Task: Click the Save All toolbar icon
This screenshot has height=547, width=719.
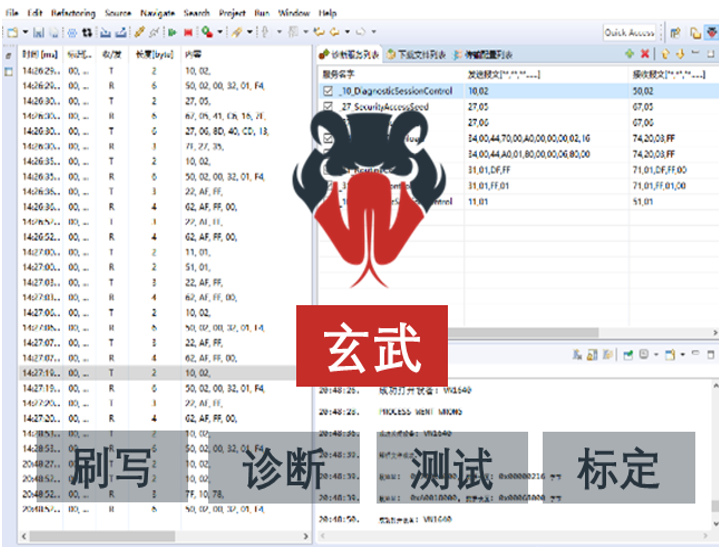Action: [55, 32]
